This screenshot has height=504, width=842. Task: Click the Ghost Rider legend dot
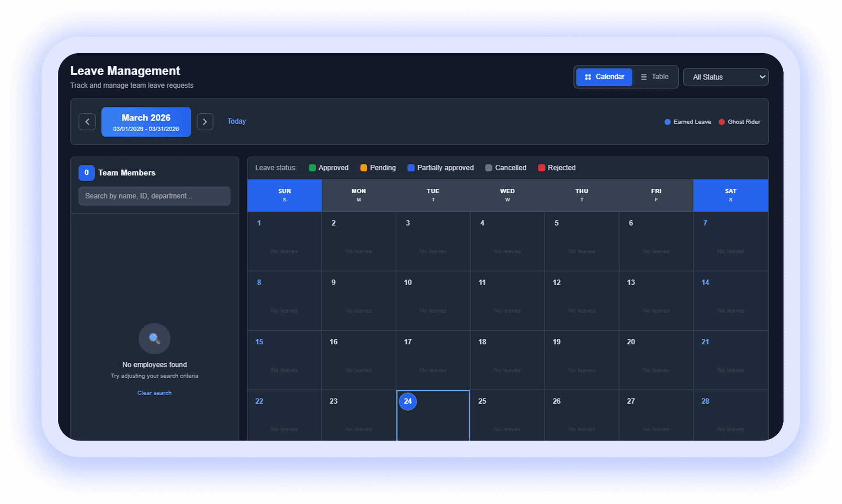click(721, 122)
